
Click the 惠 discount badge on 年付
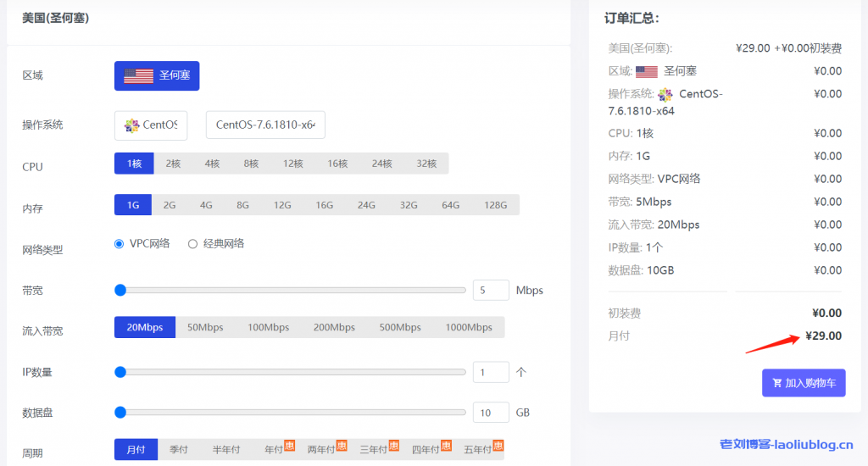(289, 445)
